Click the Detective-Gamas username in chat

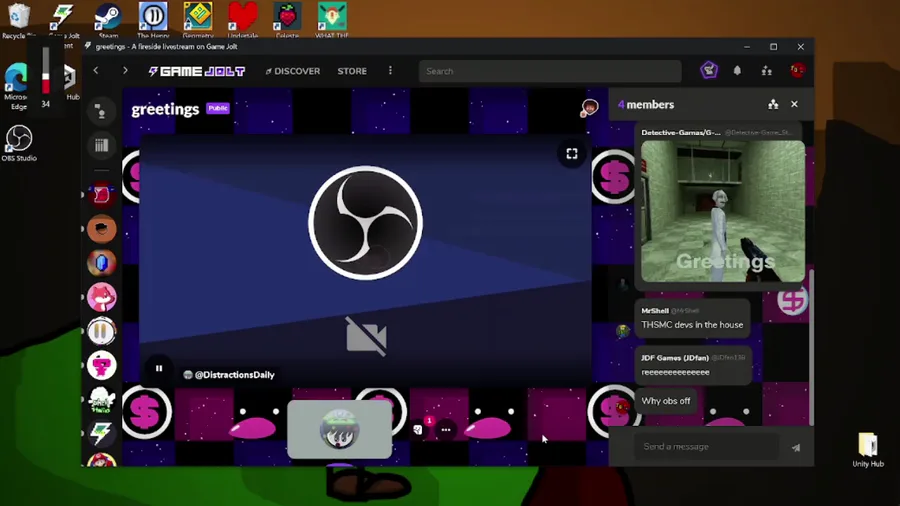(681, 133)
